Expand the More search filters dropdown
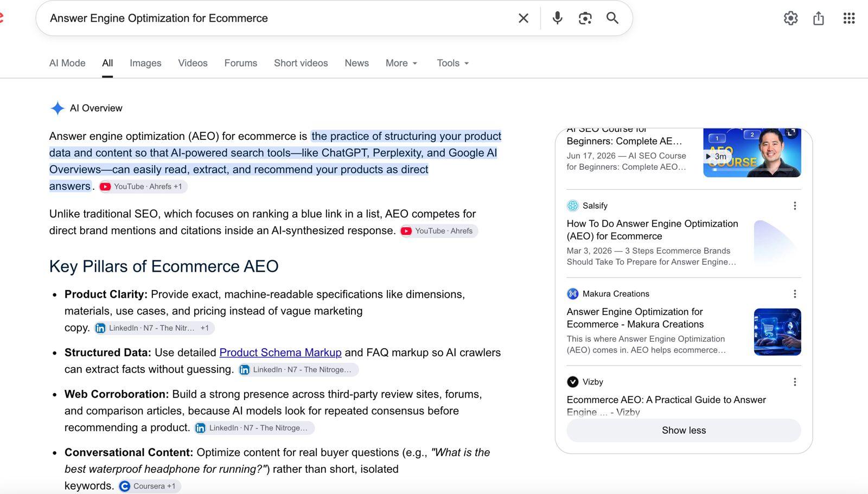 tap(401, 63)
